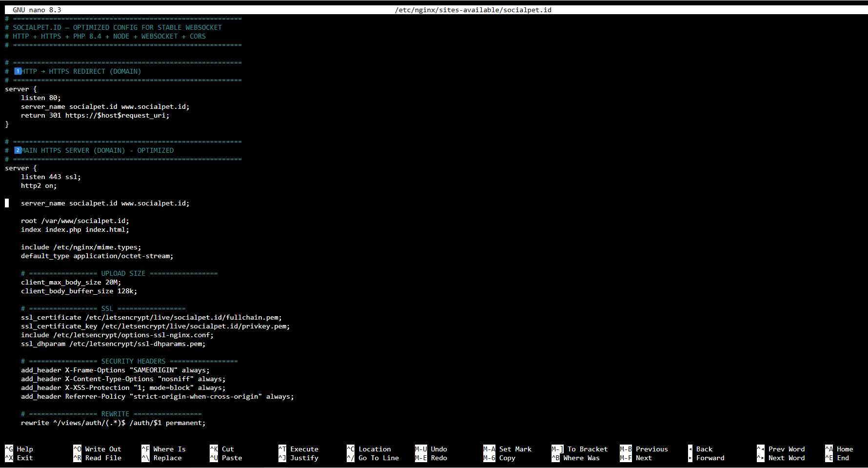The height and width of the screenshot is (468, 868).
Task: Click the 'UPLOAD SIZE' section comment
Action: tap(119, 273)
